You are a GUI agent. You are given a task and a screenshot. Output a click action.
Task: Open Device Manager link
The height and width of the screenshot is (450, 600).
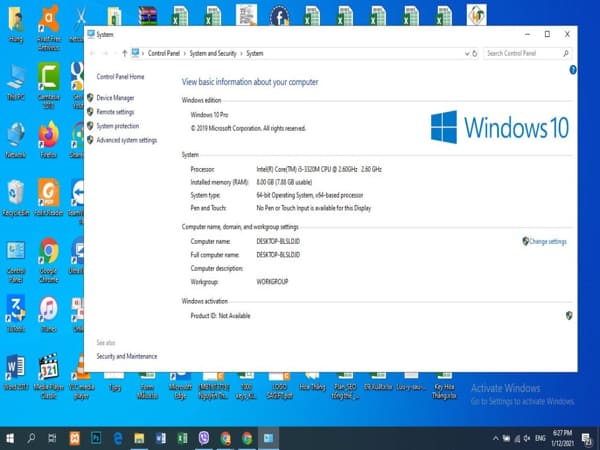[x=115, y=98]
